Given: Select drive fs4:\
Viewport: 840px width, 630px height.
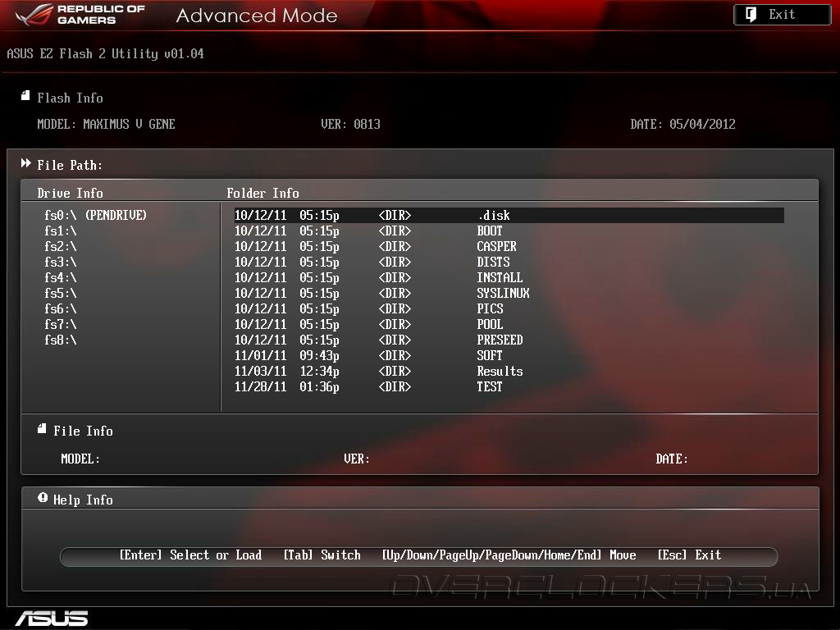Looking at the screenshot, I should pyautogui.click(x=61, y=277).
